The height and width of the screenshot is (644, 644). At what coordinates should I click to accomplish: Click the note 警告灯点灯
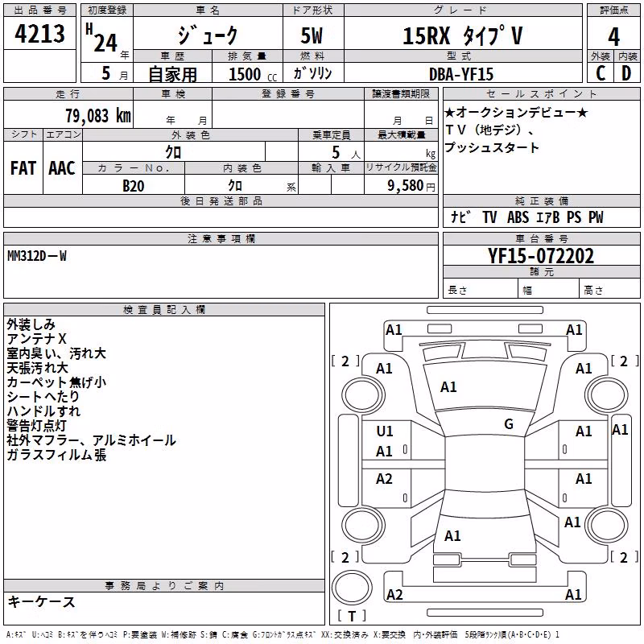pyautogui.click(x=36, y=426)
